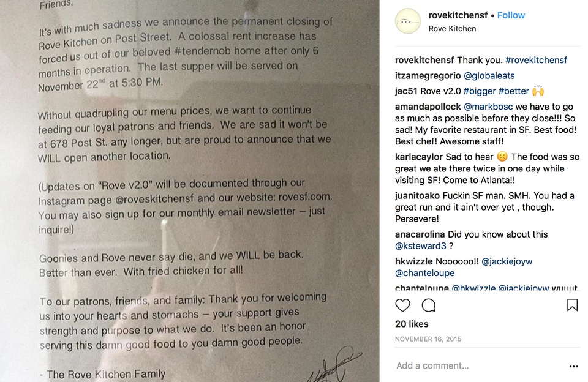Open the @markbosc mention
588x382 pixels.
tap(488, 107)
